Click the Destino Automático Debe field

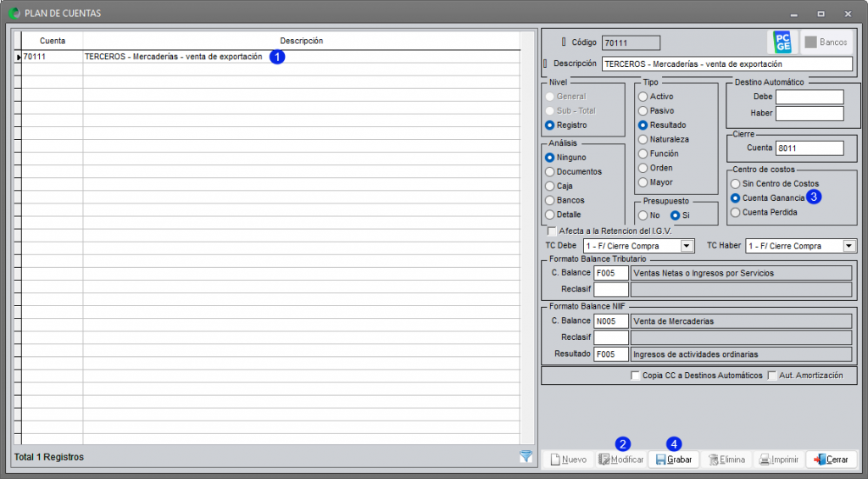tap(810, 97)
